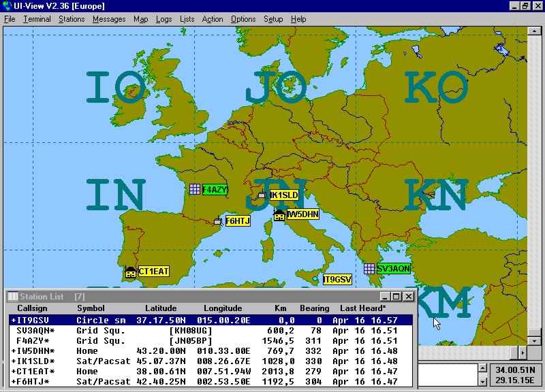
Task: Click the IW5DHN home station icon
Action: tap(279, 214)
